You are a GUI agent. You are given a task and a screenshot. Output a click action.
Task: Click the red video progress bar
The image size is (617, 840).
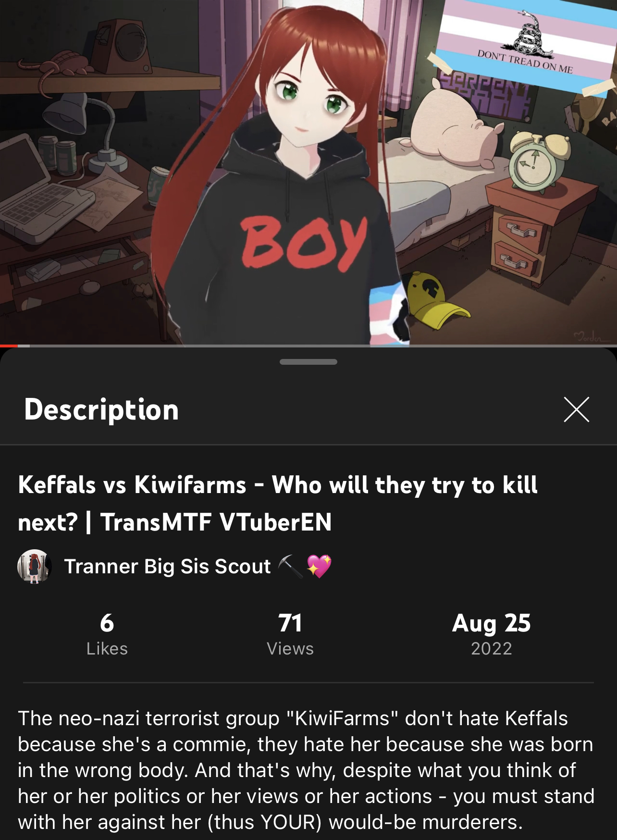pos(9,346)
